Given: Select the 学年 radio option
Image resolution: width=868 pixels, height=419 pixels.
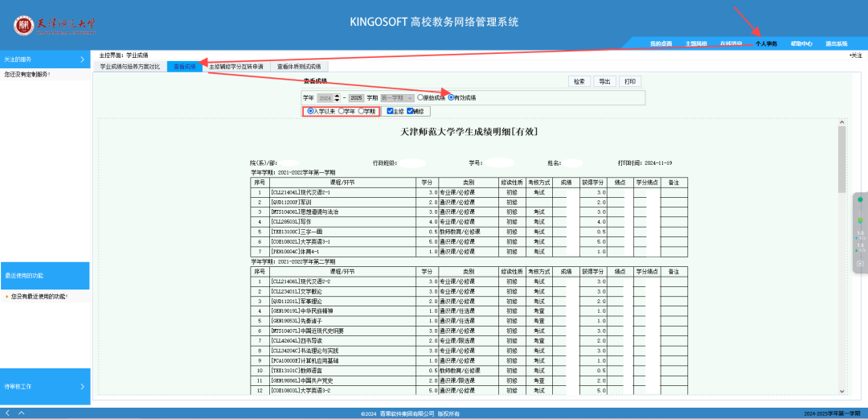Looking at the screenshot, I should coord(342,111).
